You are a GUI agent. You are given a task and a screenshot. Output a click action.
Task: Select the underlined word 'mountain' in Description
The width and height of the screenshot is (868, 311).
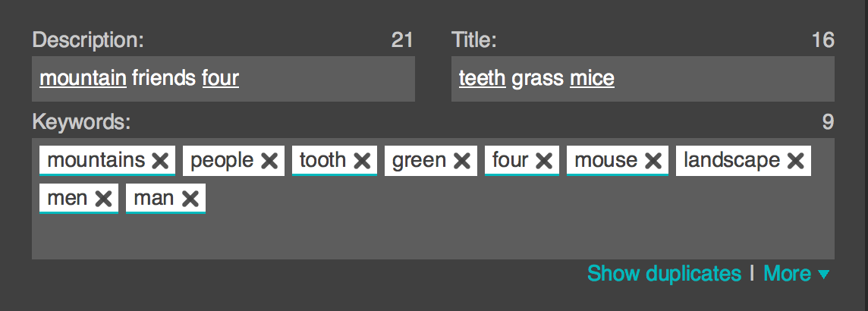(83, 78)
